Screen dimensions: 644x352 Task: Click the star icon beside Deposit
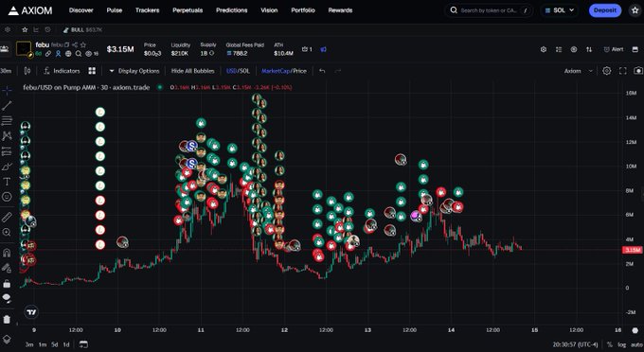(x=635, y=10)
